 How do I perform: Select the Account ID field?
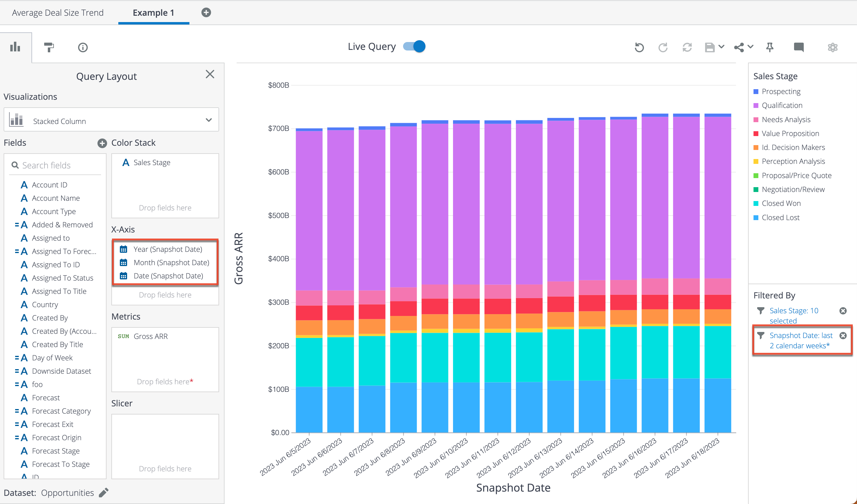[x=49, y=185]
